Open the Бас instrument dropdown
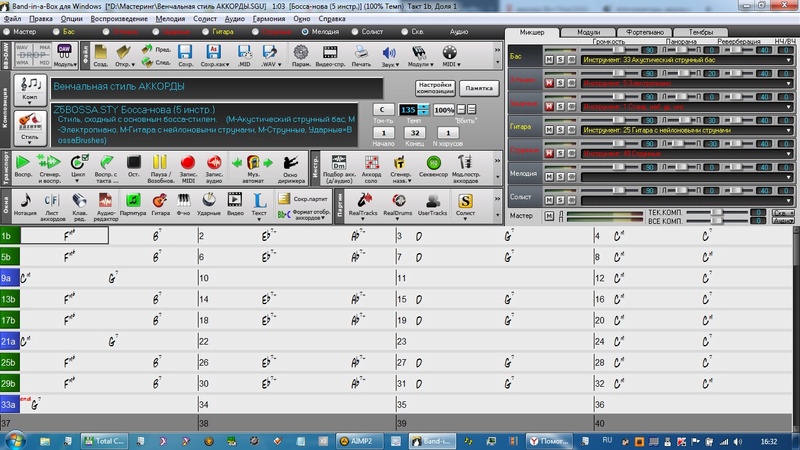The height and width of the screenshot is (450, 800). click(x=789, y=60)
